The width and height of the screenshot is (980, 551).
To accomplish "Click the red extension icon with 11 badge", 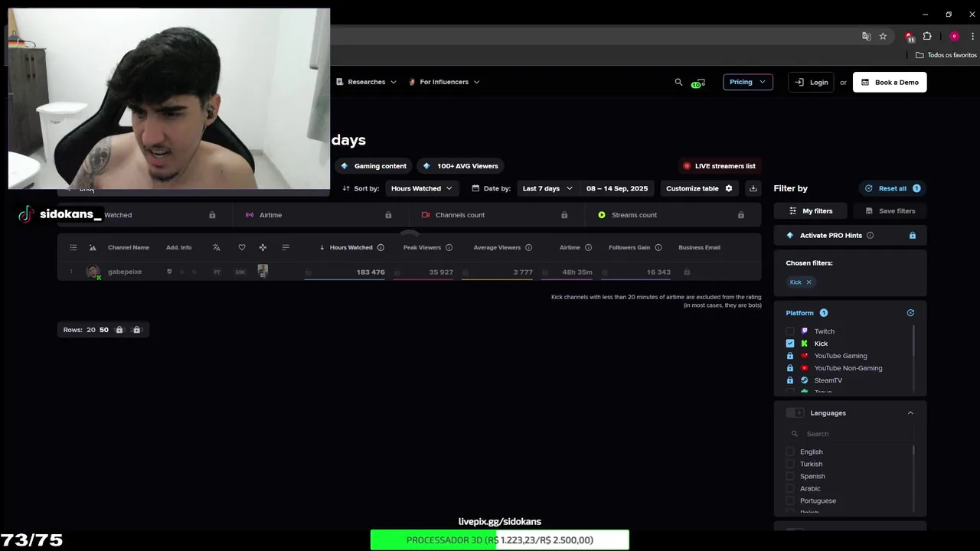I will point(909,37).
